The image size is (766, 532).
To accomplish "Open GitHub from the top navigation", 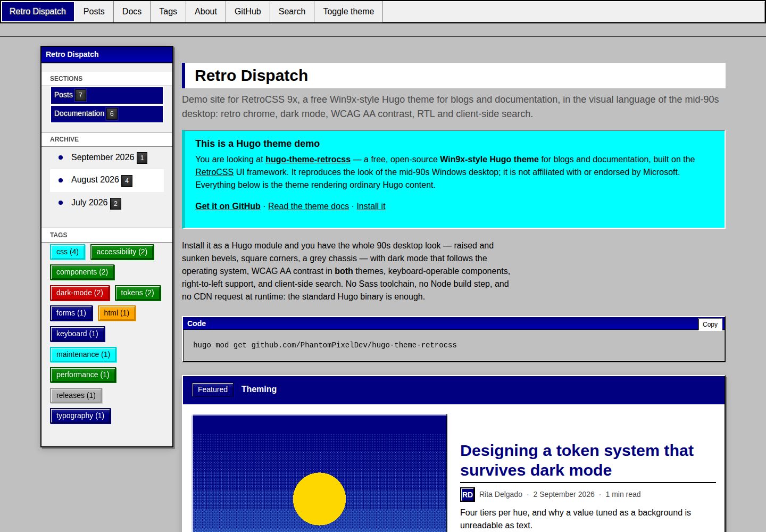I will click(248, 11).
